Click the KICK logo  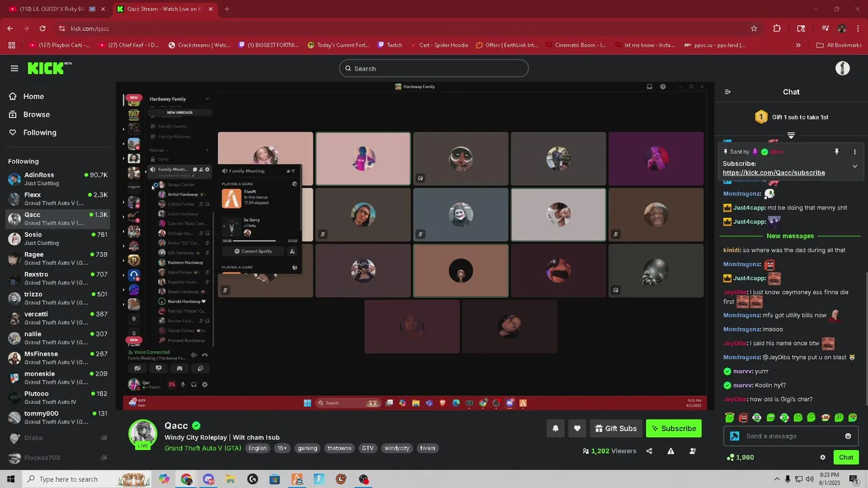point(49,68)
